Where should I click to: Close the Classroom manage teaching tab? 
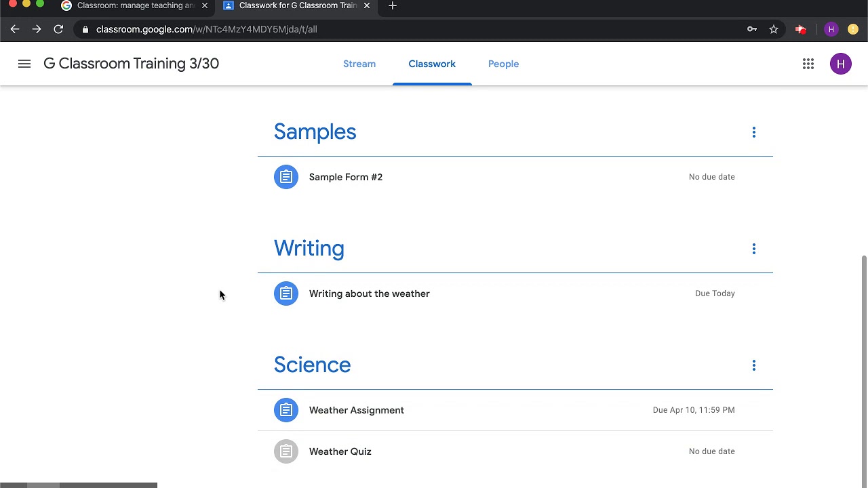click(205, 5)
